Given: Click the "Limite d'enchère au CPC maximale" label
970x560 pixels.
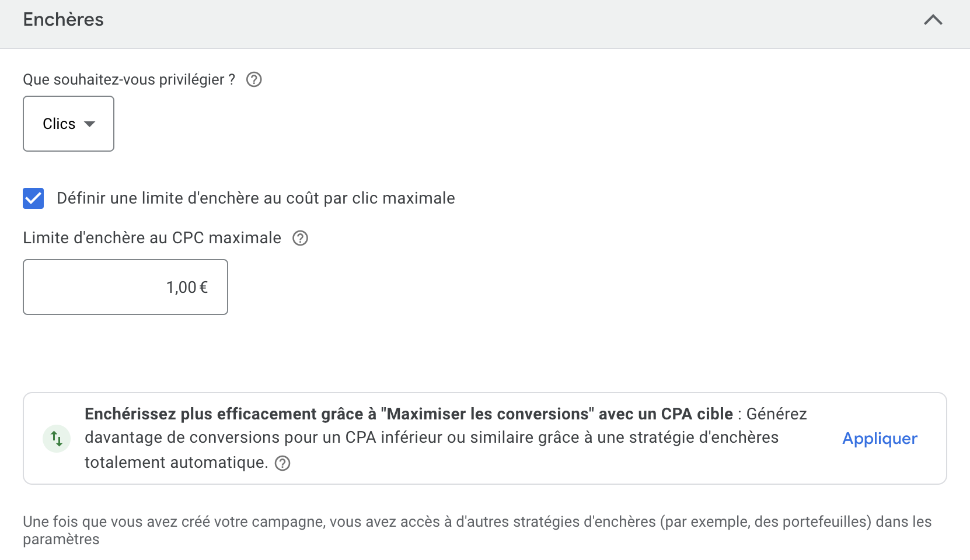Looking at the screenshot, I should click(152, 238).
